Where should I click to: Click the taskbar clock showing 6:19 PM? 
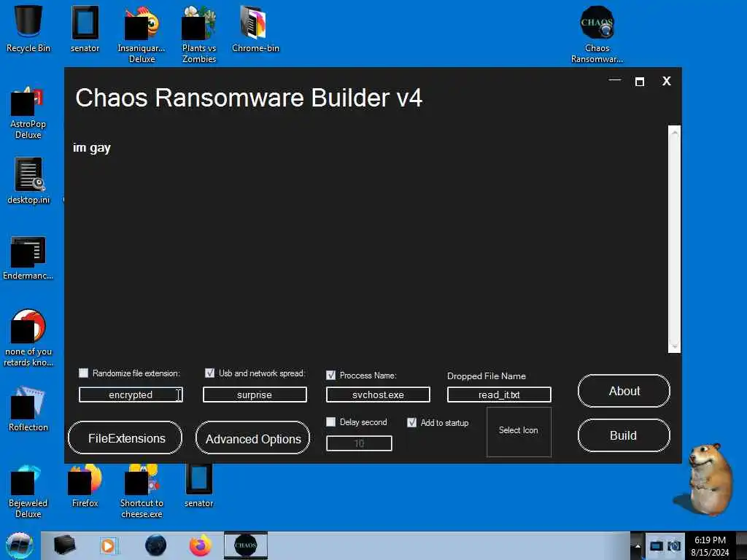710,546
